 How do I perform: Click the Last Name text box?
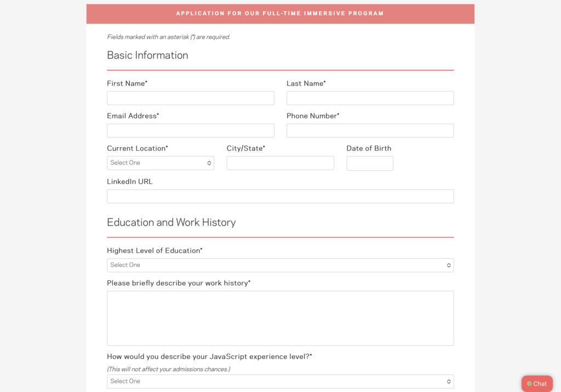[x=370, y=98]
